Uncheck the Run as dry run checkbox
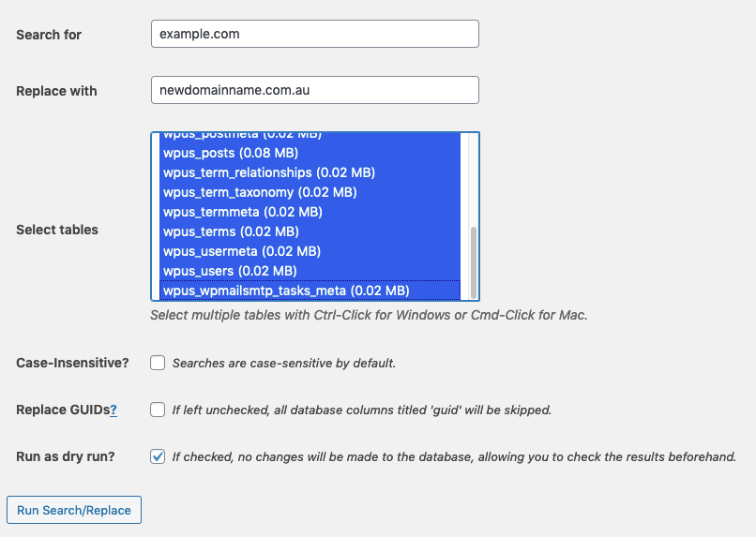Viewport: 756px width, 537px height. 158,456
